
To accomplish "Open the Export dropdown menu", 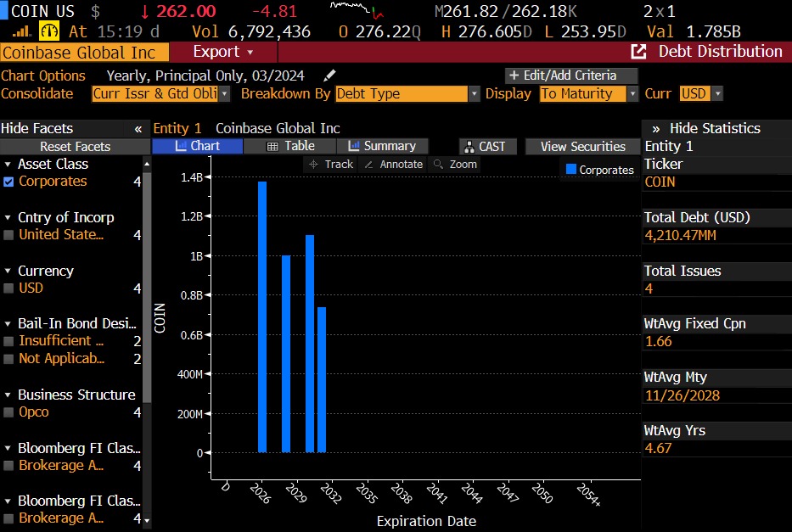I will (x=222, y=52).
